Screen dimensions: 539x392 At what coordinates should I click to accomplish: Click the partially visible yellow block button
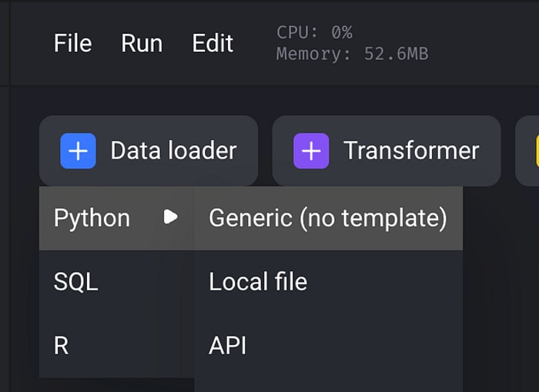coord(527,151)
